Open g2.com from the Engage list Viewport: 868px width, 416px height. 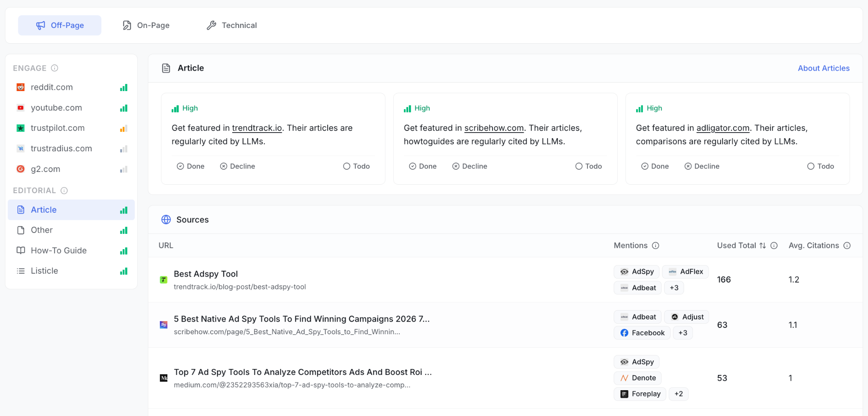(71, 169)
